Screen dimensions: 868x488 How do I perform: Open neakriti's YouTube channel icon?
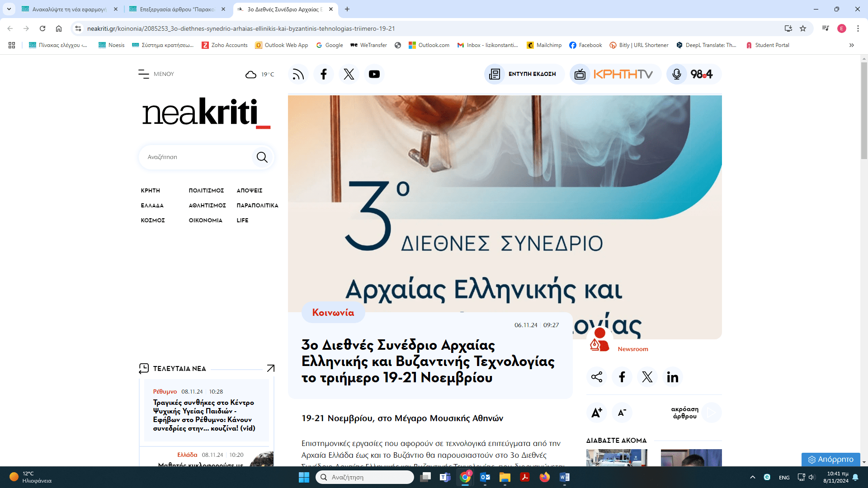[374, 74]
